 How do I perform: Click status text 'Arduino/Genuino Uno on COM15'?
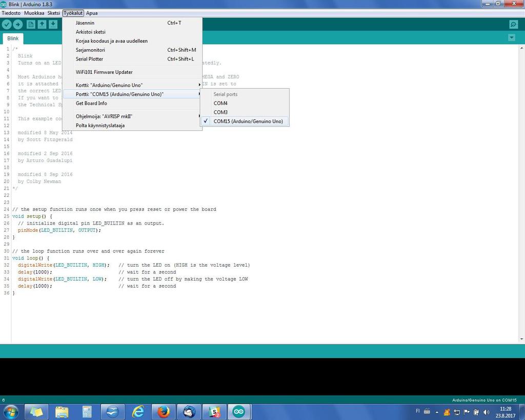point(484,400)
